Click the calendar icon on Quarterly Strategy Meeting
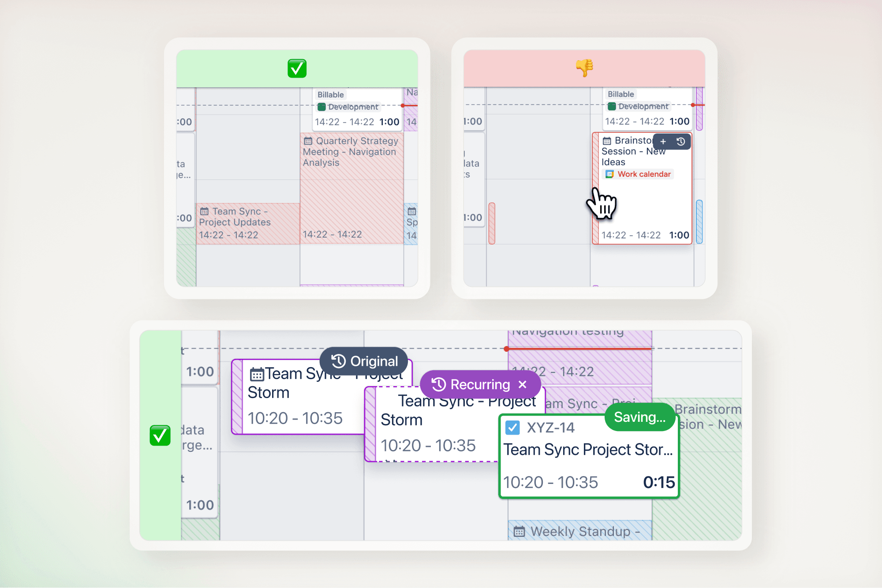Screen dimensions: 882x588 point(308,141)
